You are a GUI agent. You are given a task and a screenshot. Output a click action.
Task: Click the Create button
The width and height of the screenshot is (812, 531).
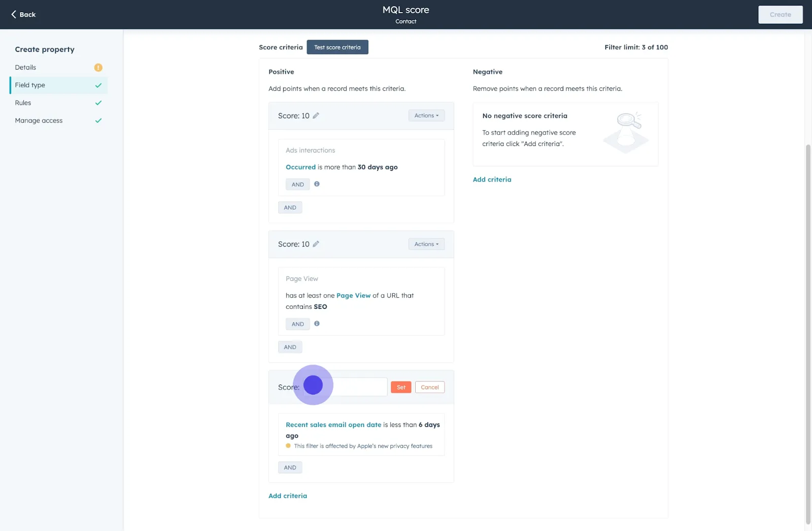(780, 15)
